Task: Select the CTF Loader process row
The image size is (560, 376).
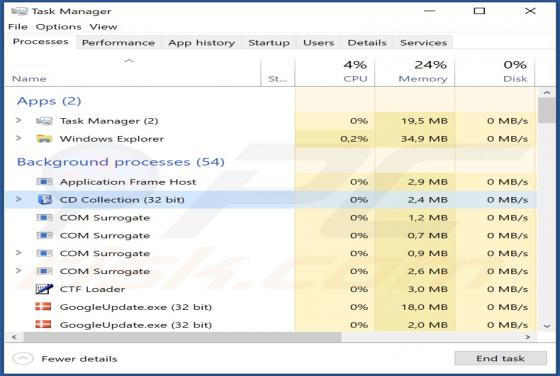Action: coord(270,289)
